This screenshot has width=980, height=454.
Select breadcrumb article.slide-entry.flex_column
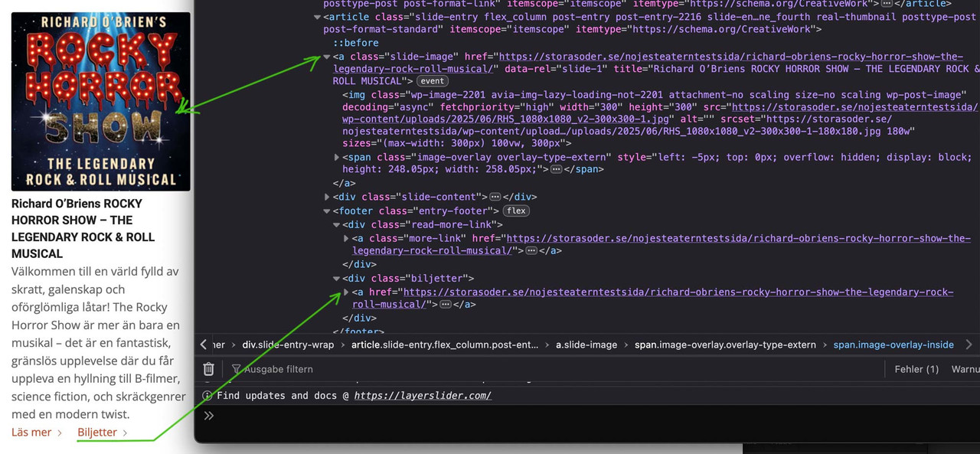(x=445, y=345)
